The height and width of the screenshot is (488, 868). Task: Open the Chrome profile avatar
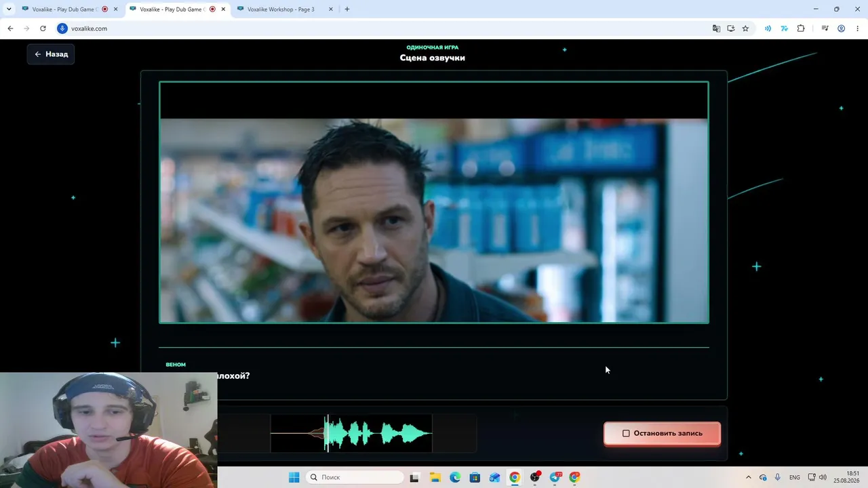[841, 28]
